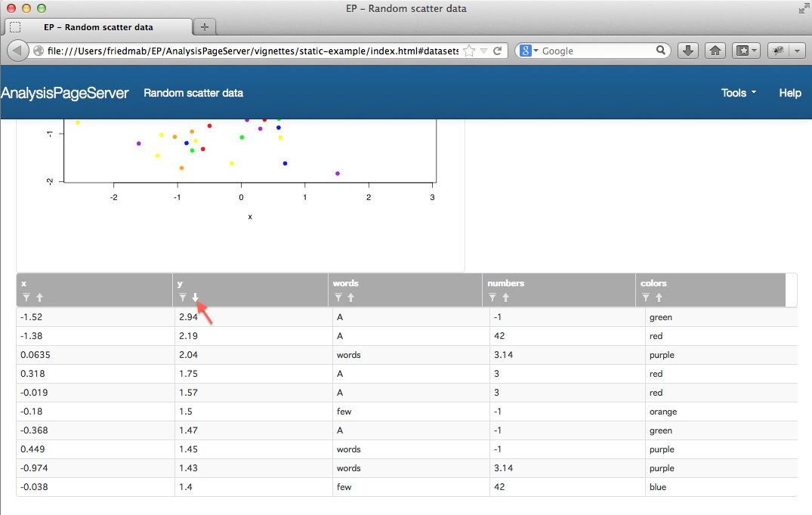
Task: Sort table by numbers column arrow
Action: 506,298
